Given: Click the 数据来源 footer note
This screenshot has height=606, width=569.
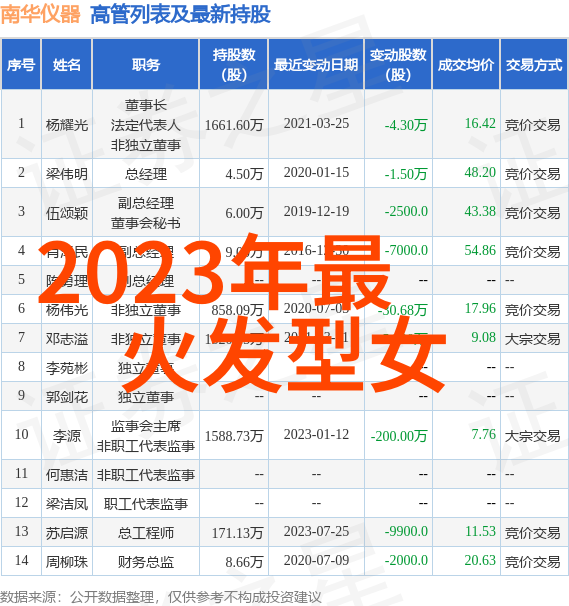Looking at the screenshot, I should point(161,597).
